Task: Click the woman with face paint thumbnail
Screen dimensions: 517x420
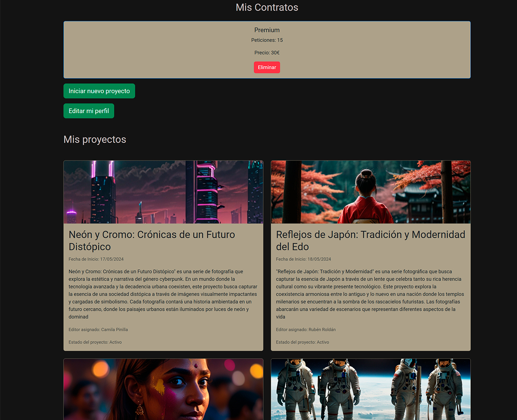Action: [x=163, y=389]
